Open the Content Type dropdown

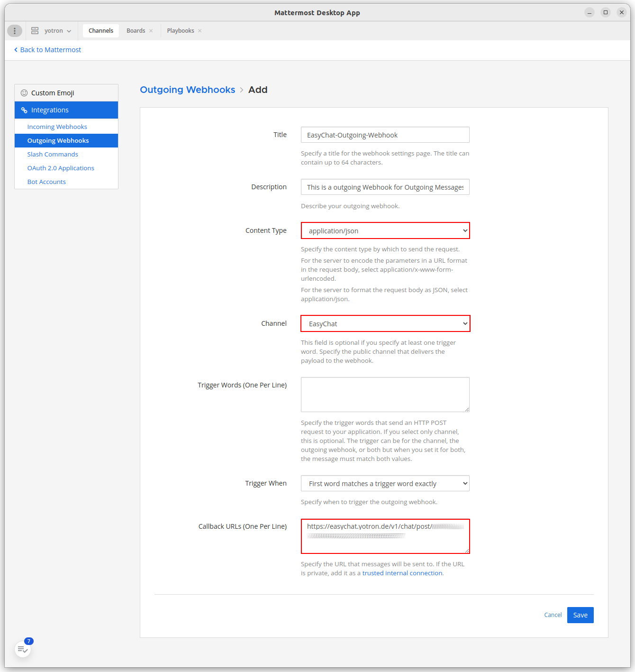pyautogui.click(x=385, y=231)
